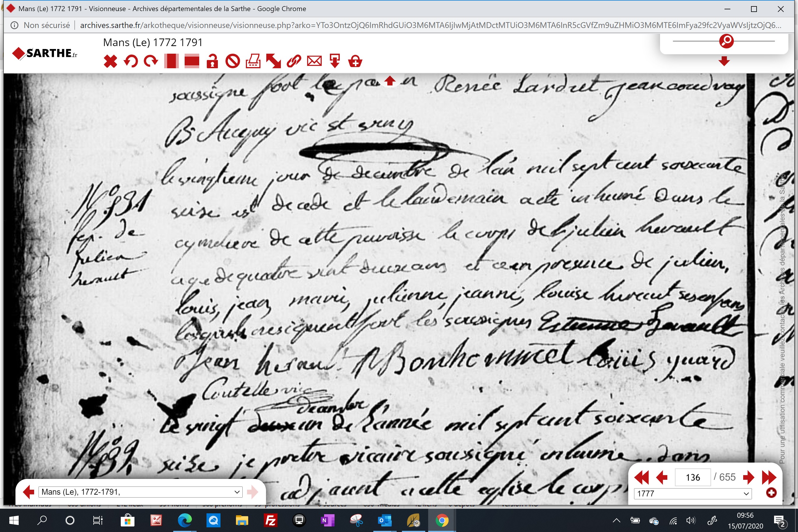Adjust the zoom slider magnifier handle

tap(727, 41)
